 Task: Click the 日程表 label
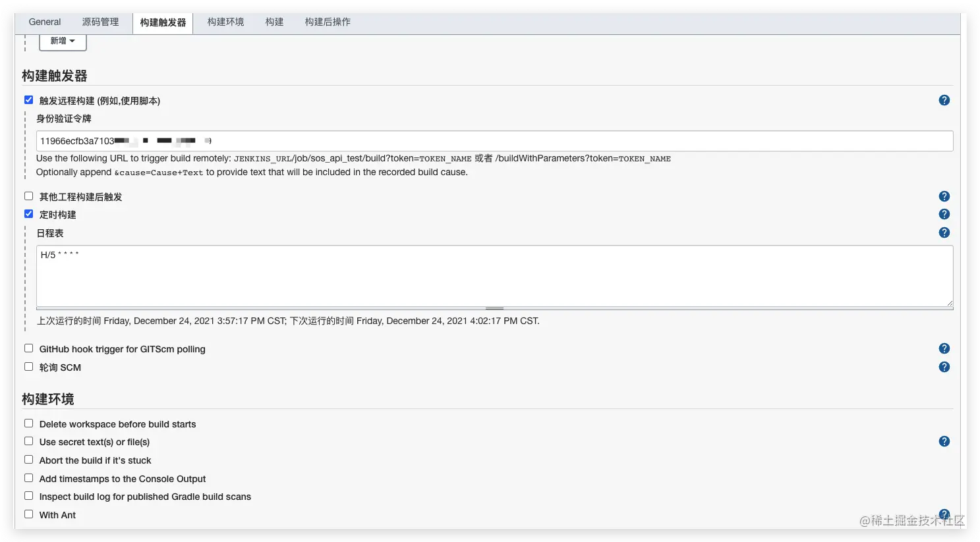[50, 233]
